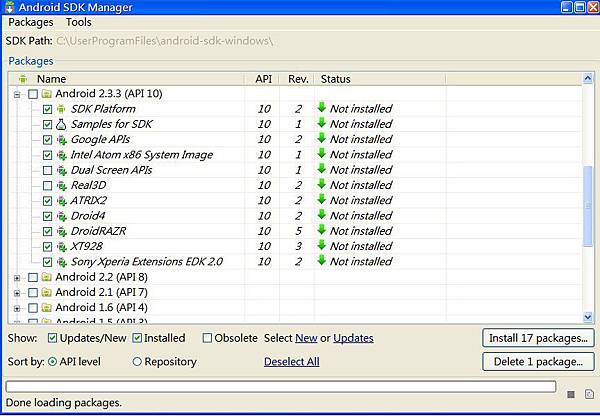Click the Deselect All link
600x416 pixels.
pyautogui.click(x=292, y=362)
